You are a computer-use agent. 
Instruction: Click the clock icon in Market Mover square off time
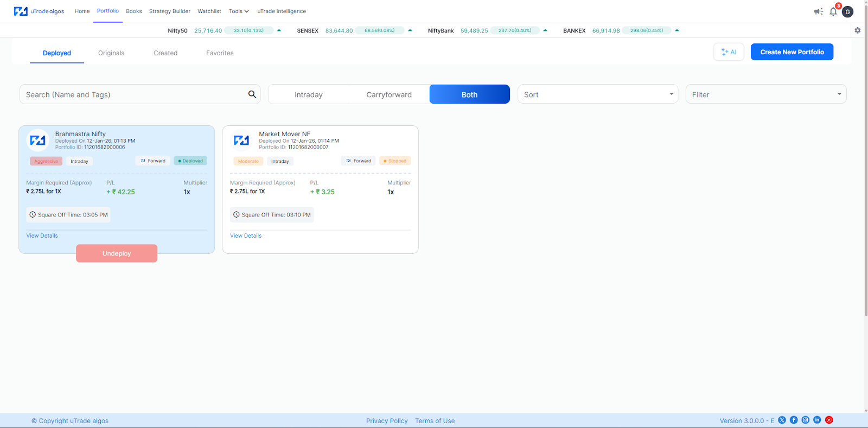[x=237, y=215]
